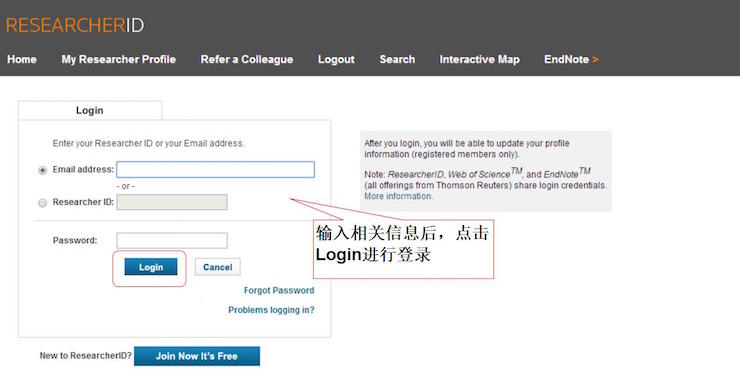Click the 'After you login' info text
The width and height of the screenshot is (740, 389).
(x=467, y=149)
